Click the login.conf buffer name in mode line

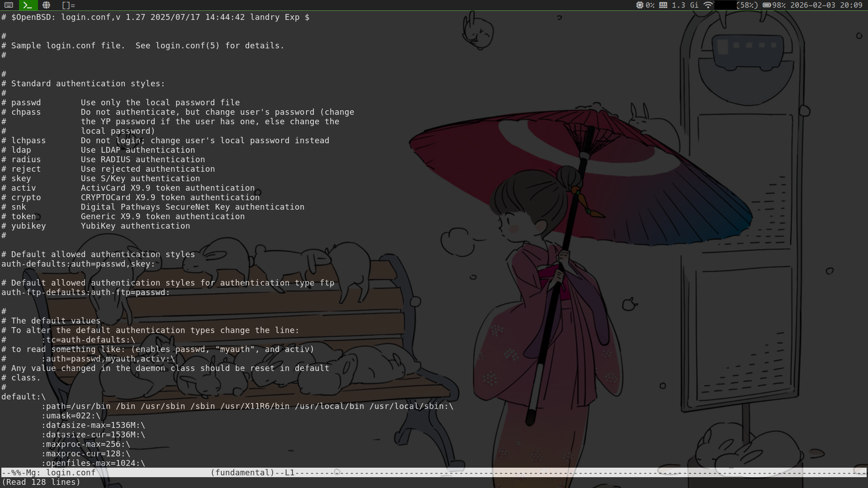click(x=71, y=473)
